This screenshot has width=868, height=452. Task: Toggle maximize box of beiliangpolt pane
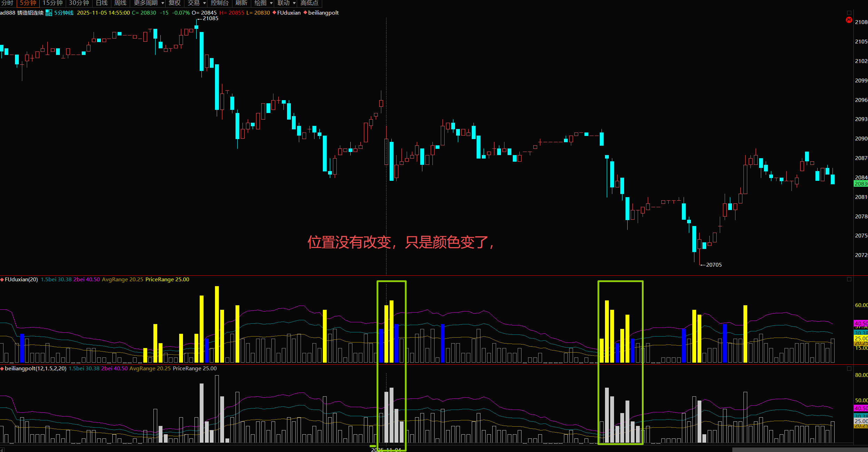click(x=849, y=369)
